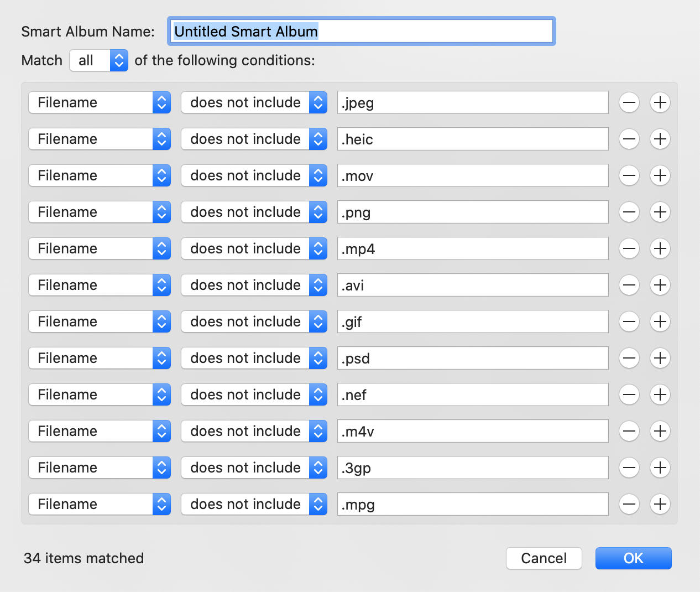
Task: Add a condition below the .mpg row
Action: pos(660,504)
